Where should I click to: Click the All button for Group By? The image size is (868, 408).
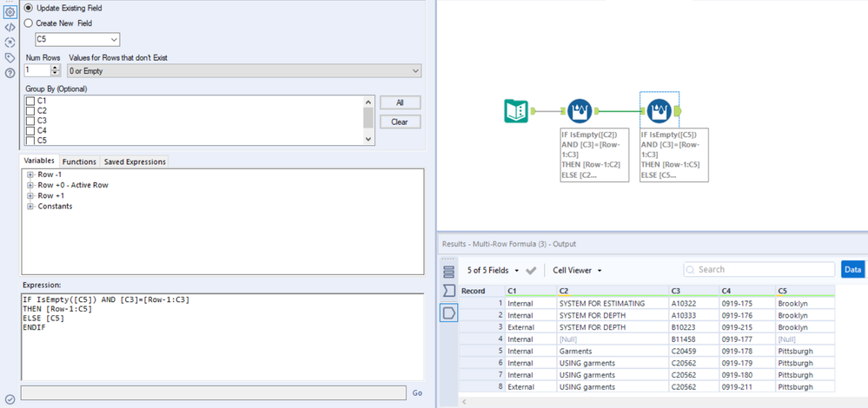(x=400, y=102)
